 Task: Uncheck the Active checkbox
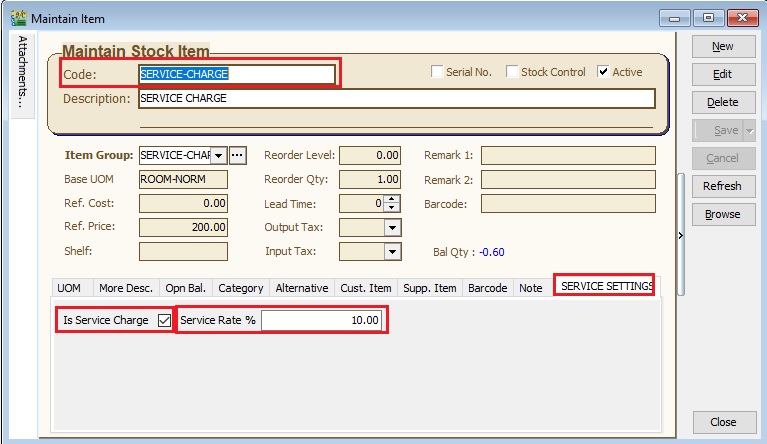tap(603, 72)
